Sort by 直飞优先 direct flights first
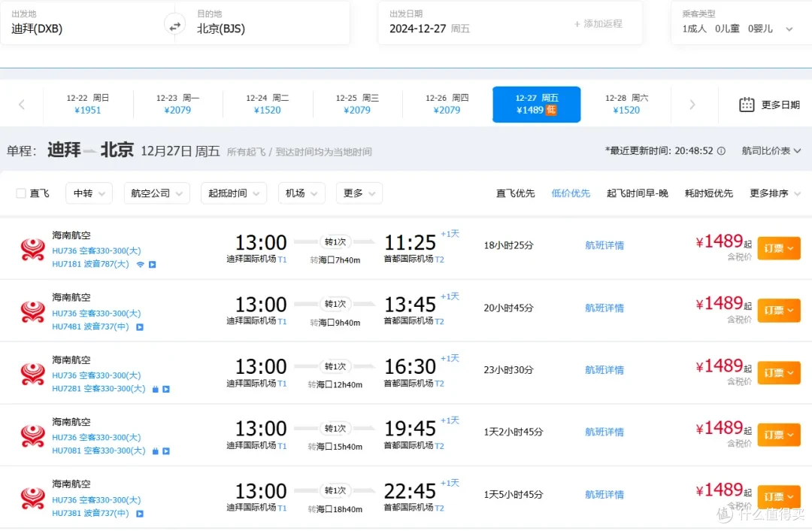 tap(515, 193)
